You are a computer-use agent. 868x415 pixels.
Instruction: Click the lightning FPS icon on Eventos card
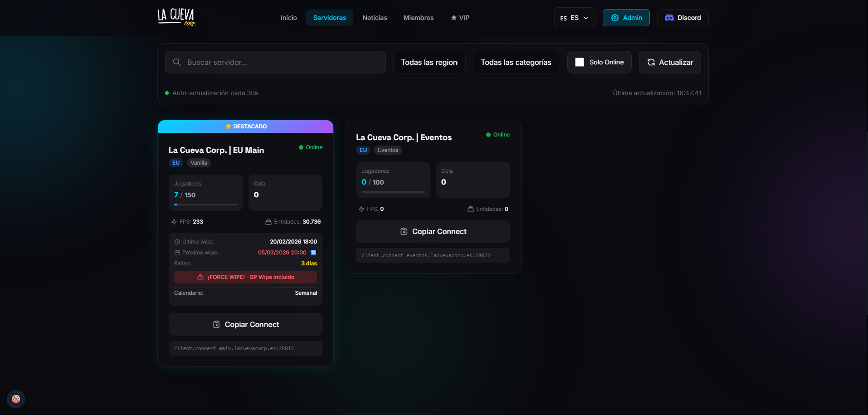point(361,209)
